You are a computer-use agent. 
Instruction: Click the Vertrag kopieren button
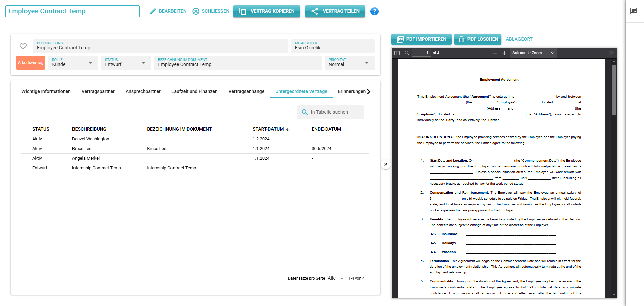tap(266, 11)
